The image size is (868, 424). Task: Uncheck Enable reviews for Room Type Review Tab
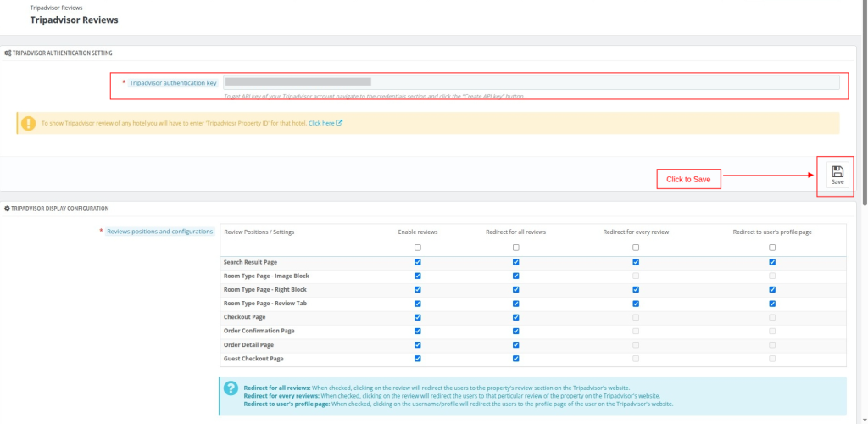tap(417, 304)
